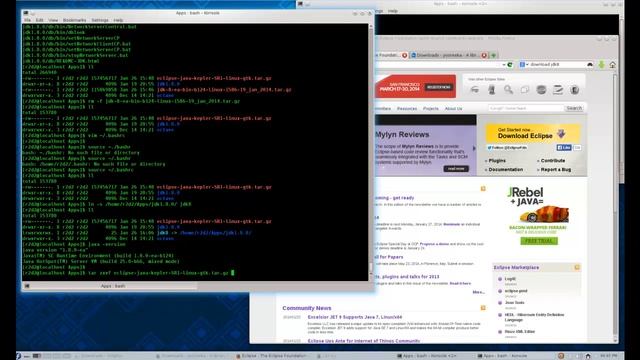Open Call for Papers article link
The width and height of the screenshot is (640, 360).
(389, 257)
